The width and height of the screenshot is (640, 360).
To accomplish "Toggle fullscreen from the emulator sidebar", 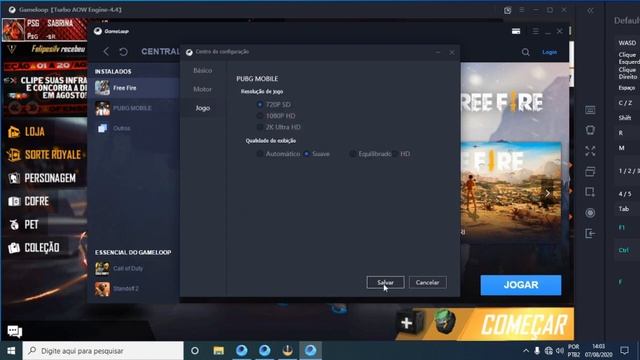I will coord(590,151).
